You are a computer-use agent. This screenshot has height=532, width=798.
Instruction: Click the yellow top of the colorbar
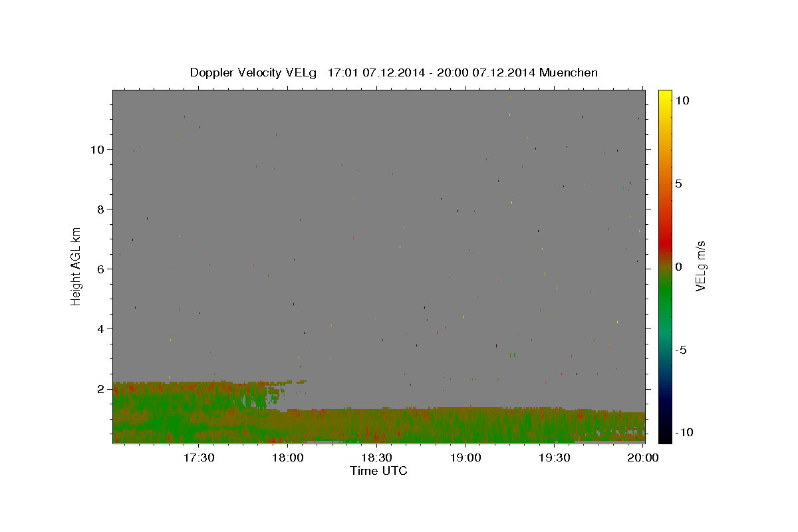(665, 96)
